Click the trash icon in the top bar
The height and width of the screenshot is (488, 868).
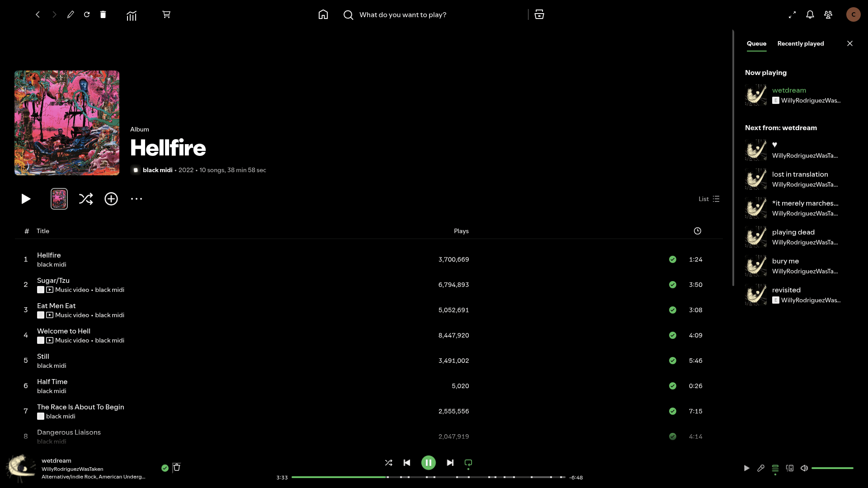[x=103, y=14]
